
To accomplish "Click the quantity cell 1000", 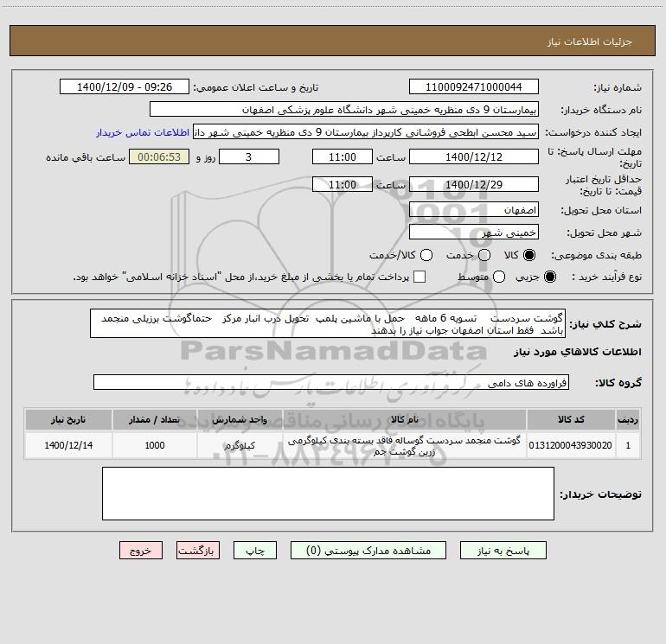I will (x=155, y=445).
